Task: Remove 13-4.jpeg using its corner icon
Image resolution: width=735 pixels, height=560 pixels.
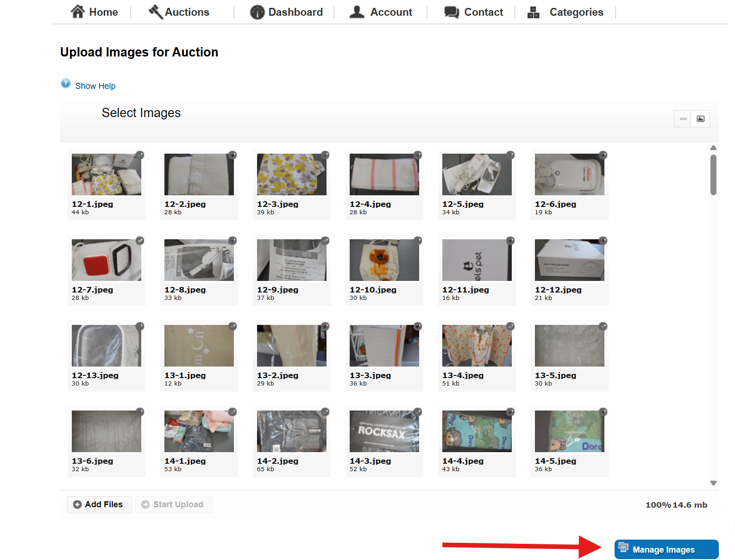Action: [x=510, y=326]
